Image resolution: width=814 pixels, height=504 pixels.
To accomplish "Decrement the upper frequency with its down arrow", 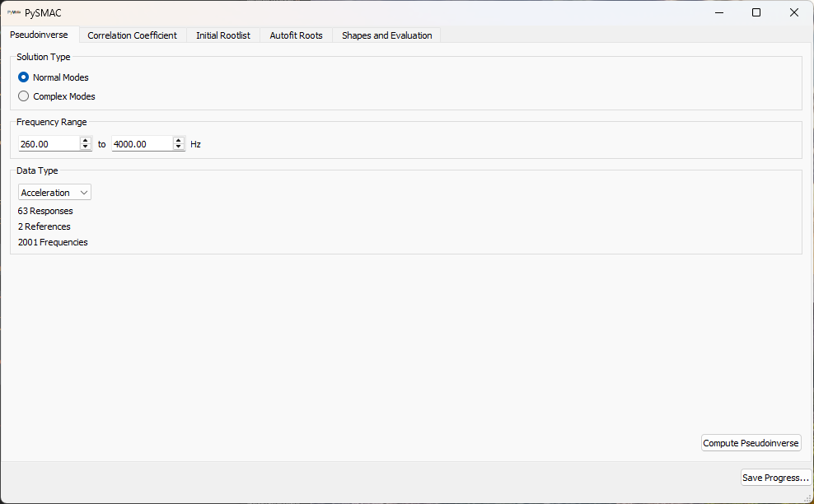I will 179,147.
